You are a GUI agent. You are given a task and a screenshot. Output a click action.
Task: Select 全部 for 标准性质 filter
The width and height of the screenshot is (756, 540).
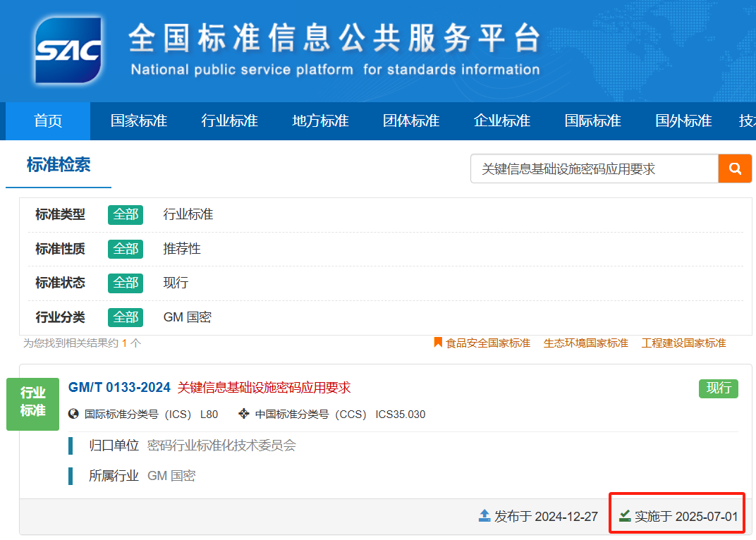126,249
